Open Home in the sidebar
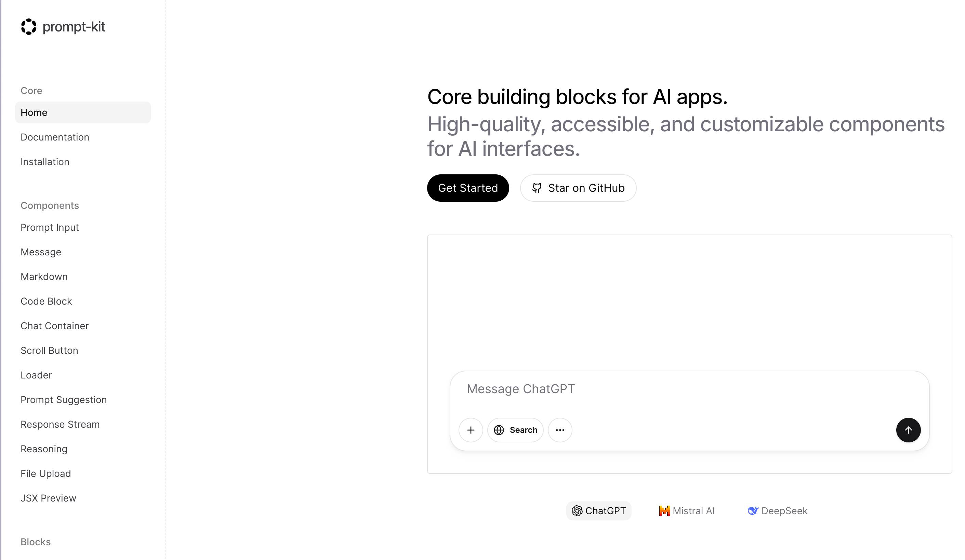 (x=83, y=112)
